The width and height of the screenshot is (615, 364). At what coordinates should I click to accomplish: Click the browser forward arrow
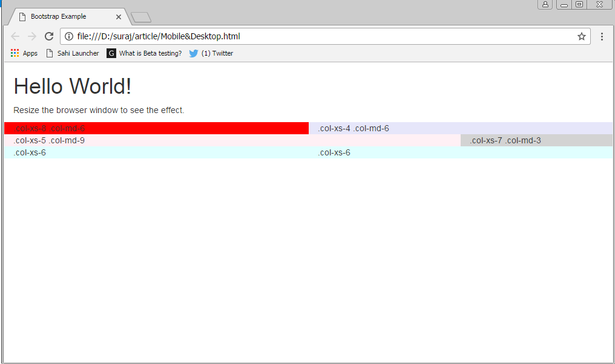(31, 36)
